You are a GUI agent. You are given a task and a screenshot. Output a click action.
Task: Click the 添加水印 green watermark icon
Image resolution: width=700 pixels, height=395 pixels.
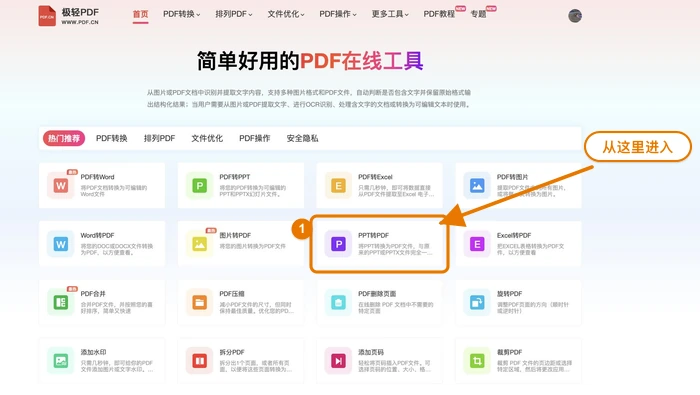click(x=61, y=361)
